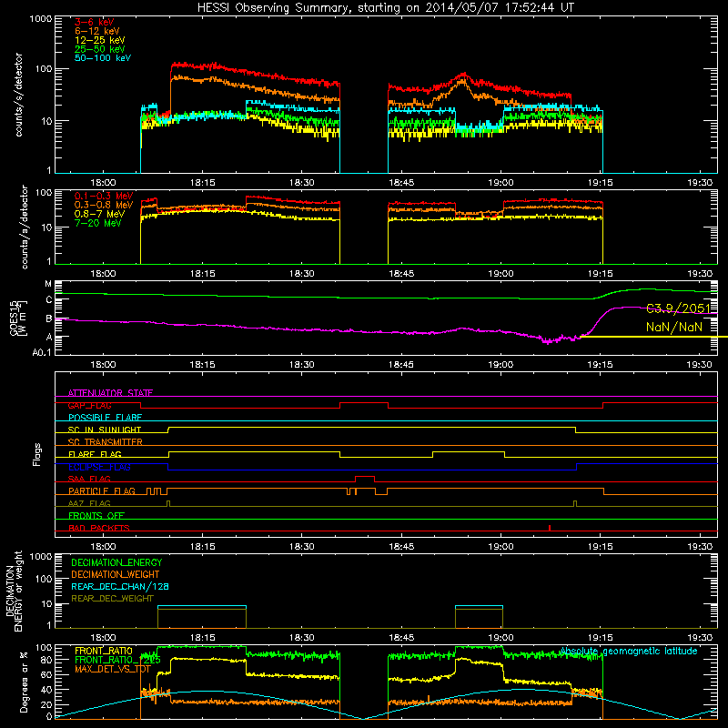This screenshot has height=728, width=728.
Task: Select the ATTENUATOR_STATE flag label
Action: pyautogui.click(x=110, y=393)
